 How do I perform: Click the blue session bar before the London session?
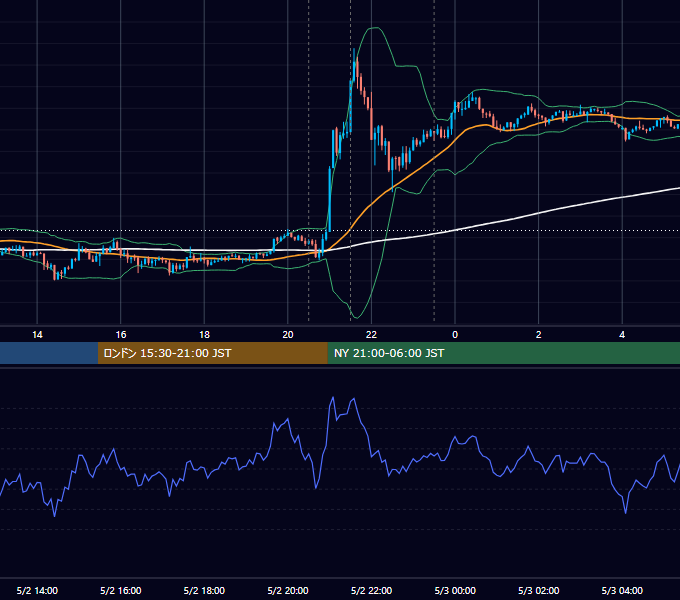click(49, 353)
